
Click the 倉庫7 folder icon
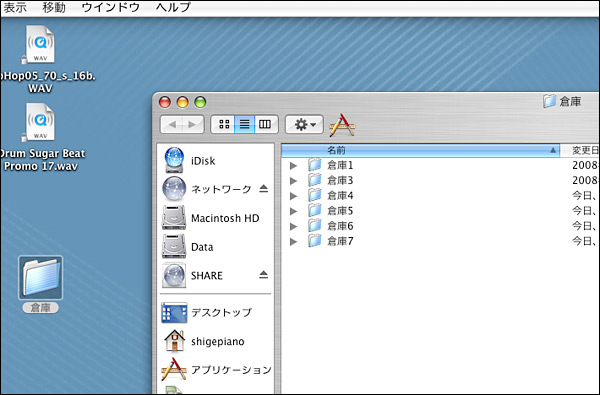tap(315, 241)
